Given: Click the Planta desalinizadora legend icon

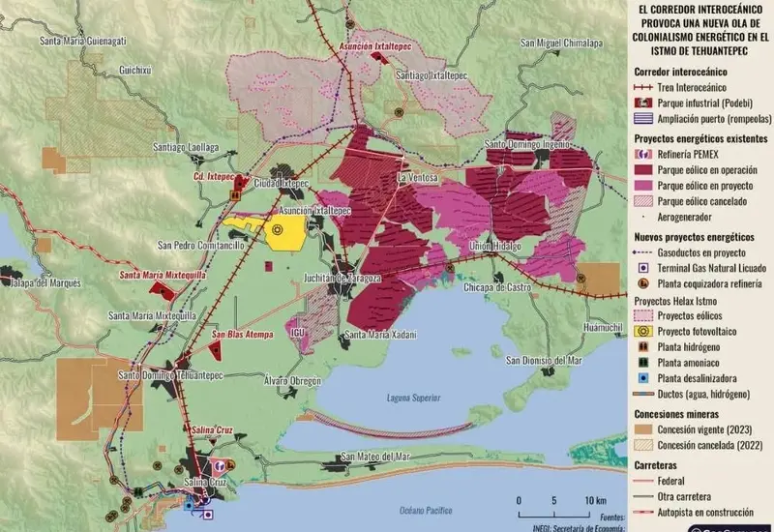Looking at the screenshot, I should pos(643,378).
